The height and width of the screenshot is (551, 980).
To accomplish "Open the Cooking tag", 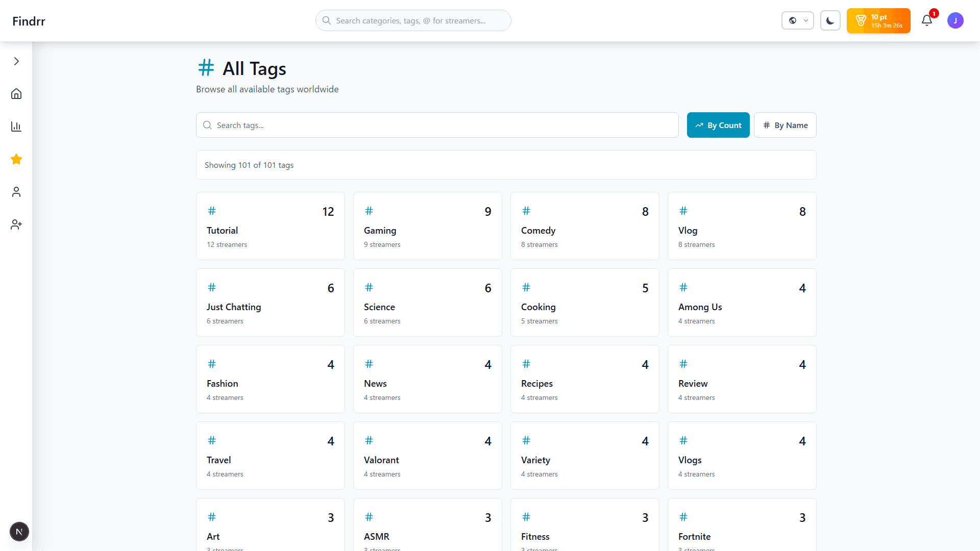I will (584, 303).
